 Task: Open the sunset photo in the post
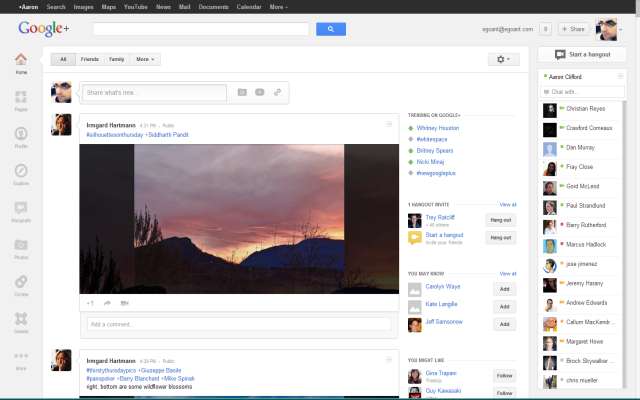[239, 219]
